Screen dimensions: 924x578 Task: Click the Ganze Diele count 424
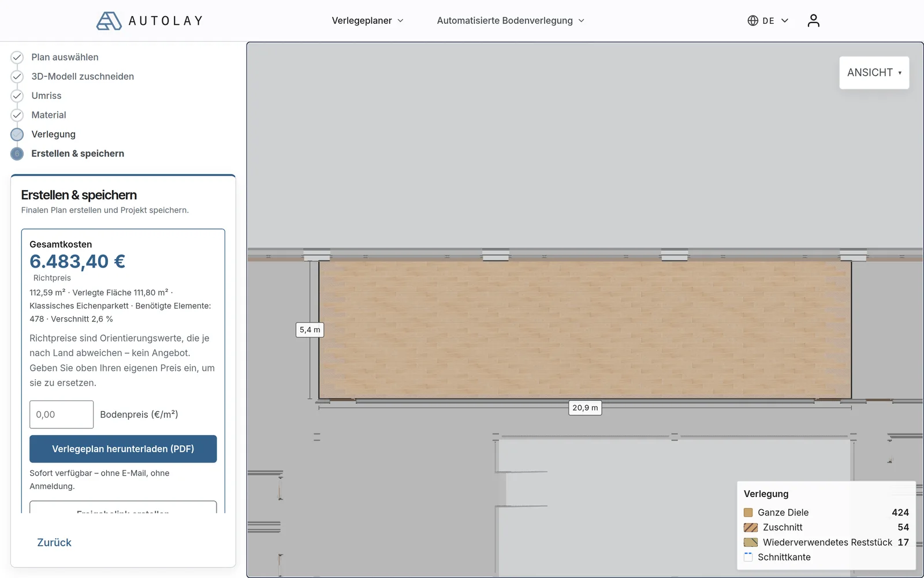(900, 513)
